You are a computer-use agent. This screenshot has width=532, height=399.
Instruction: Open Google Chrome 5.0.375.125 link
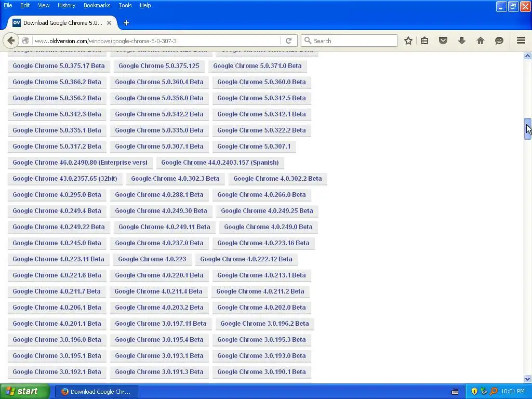[x=159, y=66]
